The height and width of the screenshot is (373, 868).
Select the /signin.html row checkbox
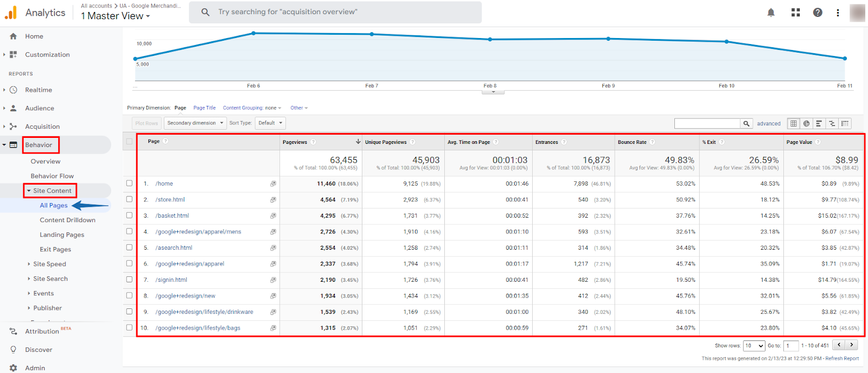tap(129, 279)
